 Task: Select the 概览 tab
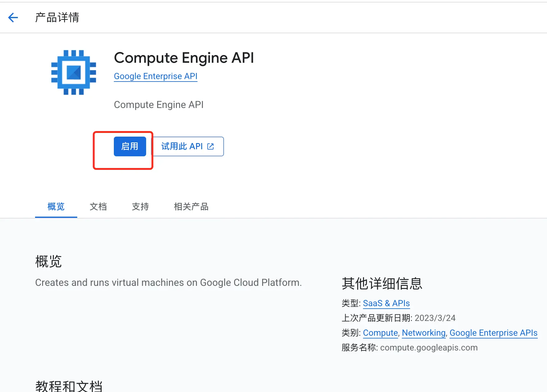[x=56, y=207]
